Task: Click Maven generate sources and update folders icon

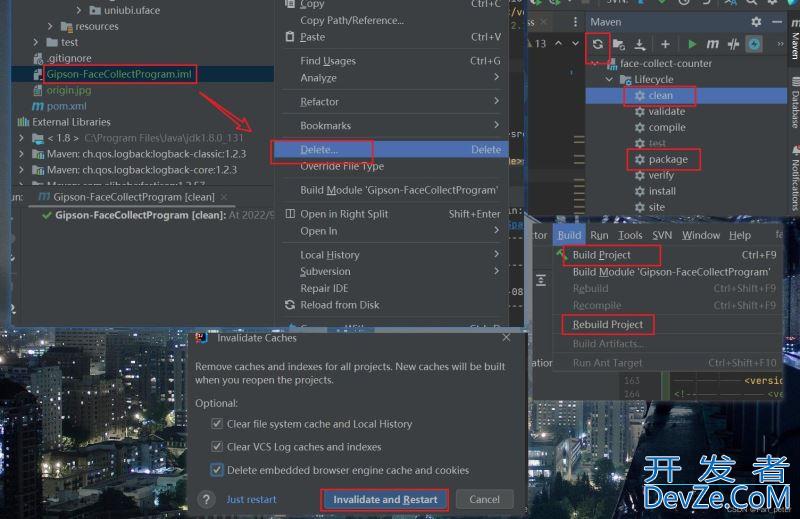Action: click(x=619, y=44)
